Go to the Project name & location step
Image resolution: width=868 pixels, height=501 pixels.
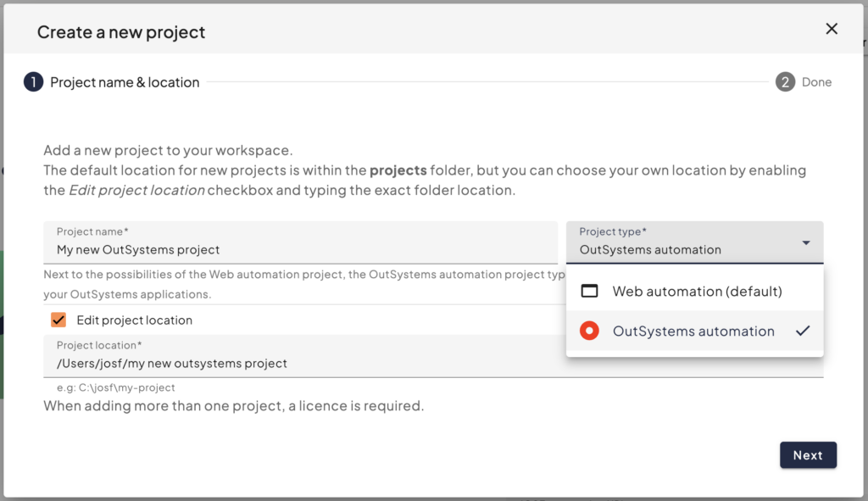tap(125, 82)
